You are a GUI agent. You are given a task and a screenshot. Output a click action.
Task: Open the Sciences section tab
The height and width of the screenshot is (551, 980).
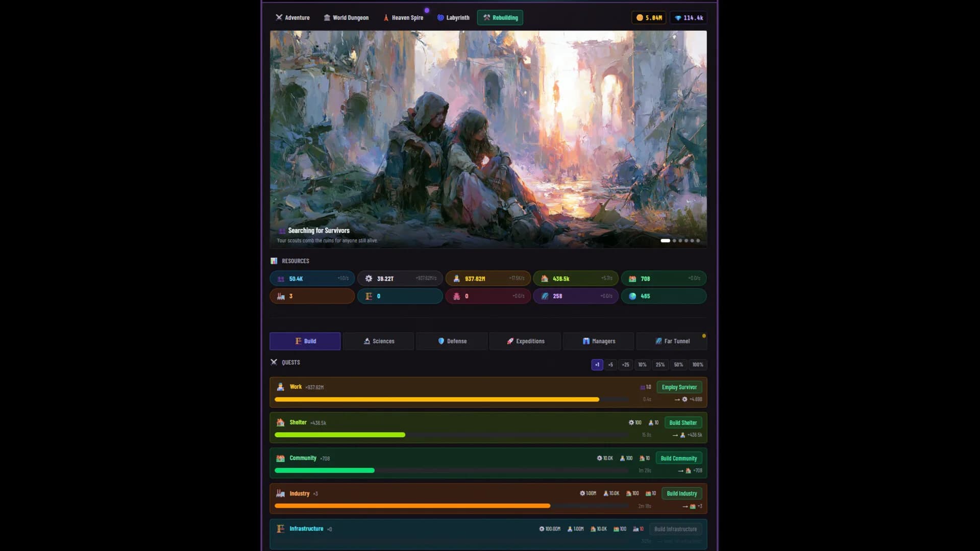[378, 341]
